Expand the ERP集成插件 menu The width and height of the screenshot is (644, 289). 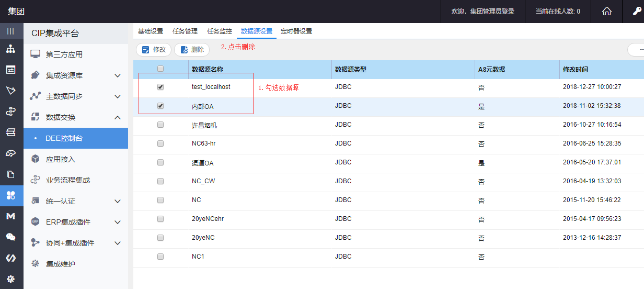118,222
